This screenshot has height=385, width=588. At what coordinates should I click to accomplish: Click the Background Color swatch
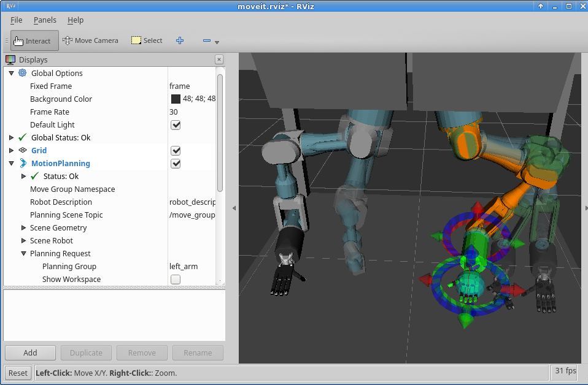(176, 99)
